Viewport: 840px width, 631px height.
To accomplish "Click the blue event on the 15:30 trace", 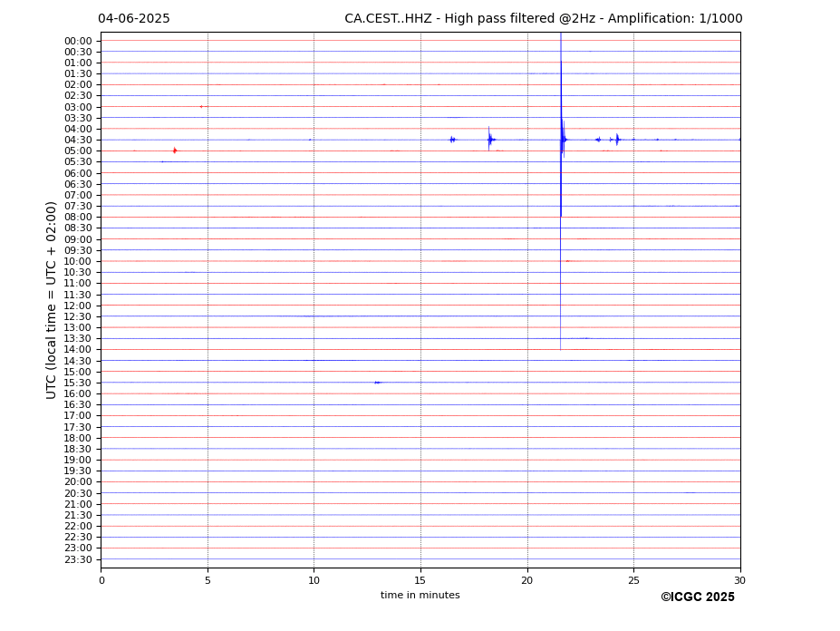I will coord(377,383).
